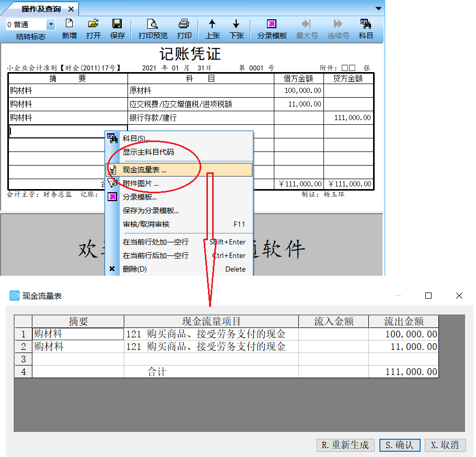The width and height of the screenshot is (476, 457).
Task: Confirm cash flow with S.确认 button
Action: pyautogui.click(x=399, y=445)
